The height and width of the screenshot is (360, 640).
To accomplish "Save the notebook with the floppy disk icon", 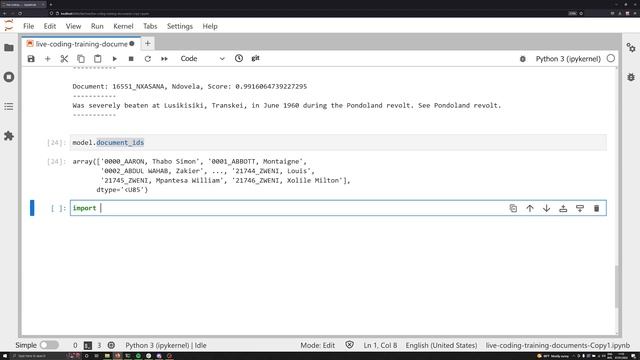I will (31, 59).
